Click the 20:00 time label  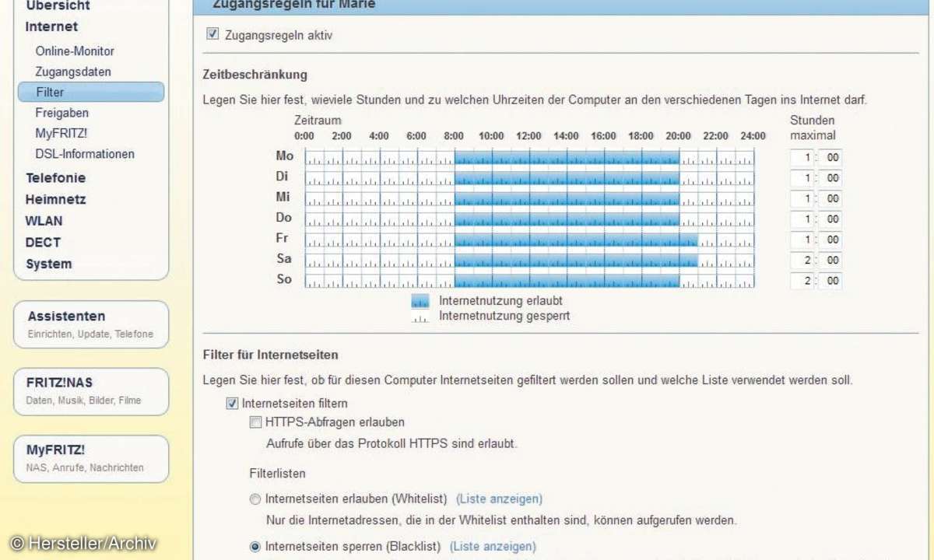pos(678,136)
